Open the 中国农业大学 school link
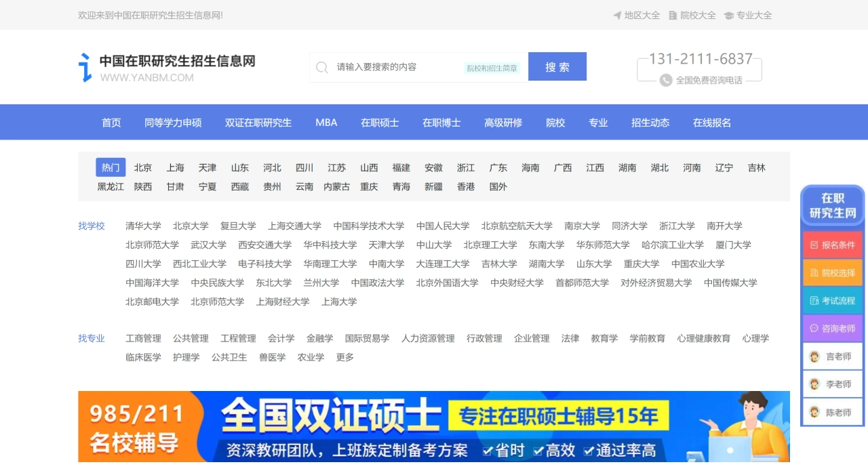868x473 pixels. click(698, 264)
